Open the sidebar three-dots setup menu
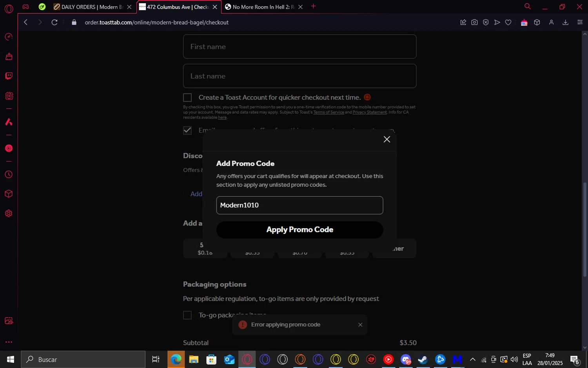This screenshot has height=368, width=588. pyautogui.click(x=9, y=342)
